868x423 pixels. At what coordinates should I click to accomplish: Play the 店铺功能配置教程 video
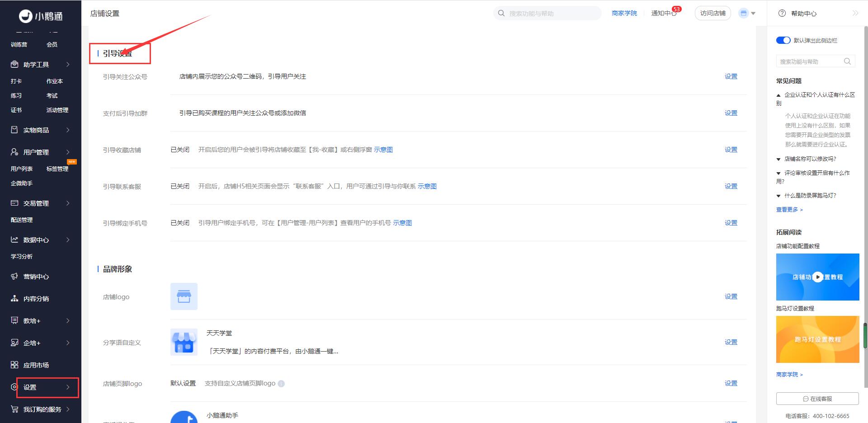point(817,277)
